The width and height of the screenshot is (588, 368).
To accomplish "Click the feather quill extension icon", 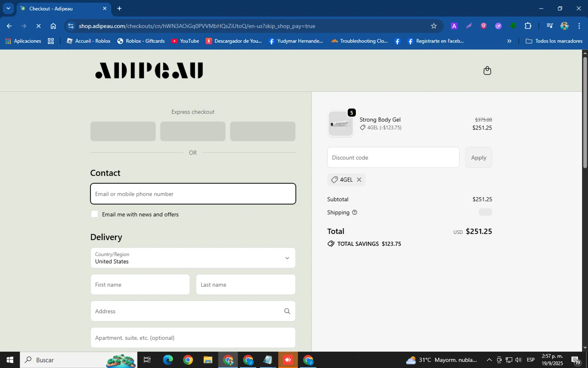I will (469, 26).
